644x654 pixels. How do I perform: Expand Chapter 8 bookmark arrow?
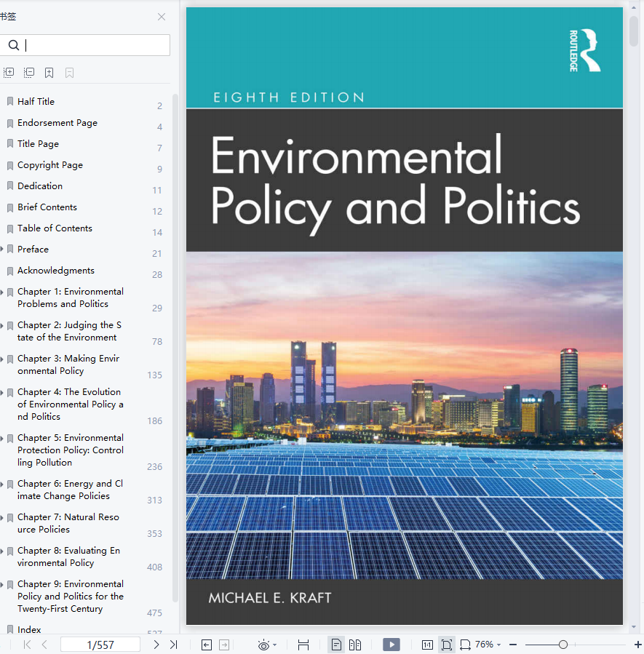coord(2,551)
